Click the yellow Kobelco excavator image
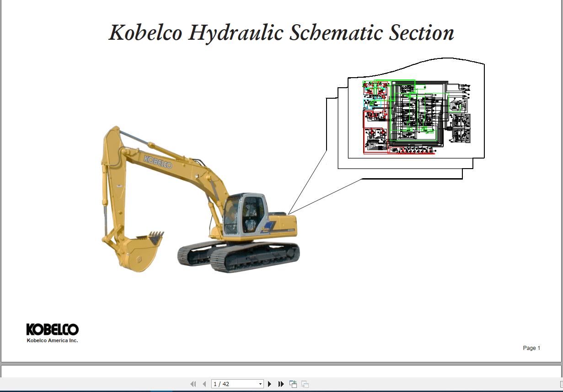The height and width of the screenshot is (392, 563). (x=200, y=200)
